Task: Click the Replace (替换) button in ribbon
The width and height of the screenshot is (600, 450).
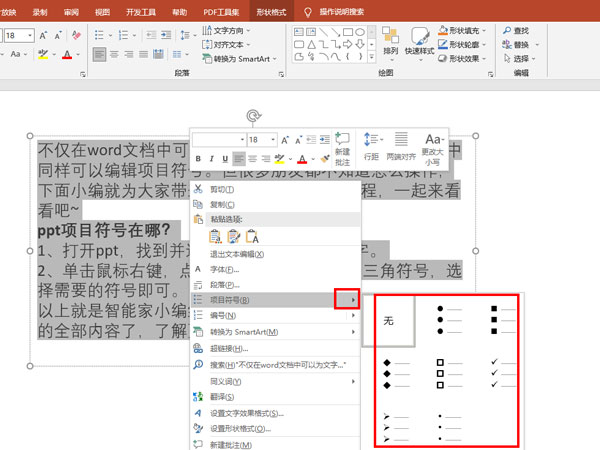Action: point(521,44)
